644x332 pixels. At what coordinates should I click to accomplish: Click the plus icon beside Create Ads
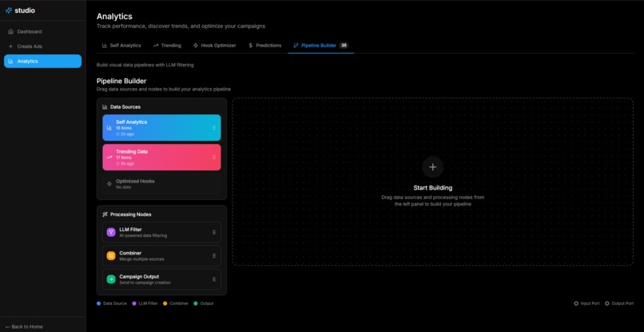pyautogui.click(x=10, y=46)
